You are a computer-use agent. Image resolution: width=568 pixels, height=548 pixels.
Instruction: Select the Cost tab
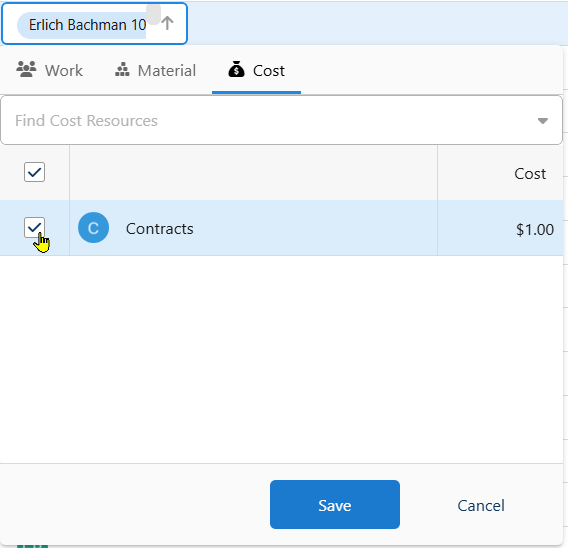256,70
